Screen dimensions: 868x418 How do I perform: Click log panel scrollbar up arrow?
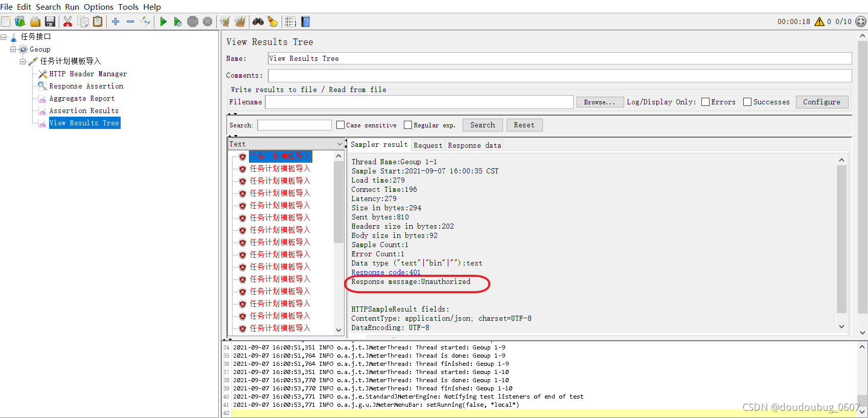pyautogui.click(x=862, y=347)
